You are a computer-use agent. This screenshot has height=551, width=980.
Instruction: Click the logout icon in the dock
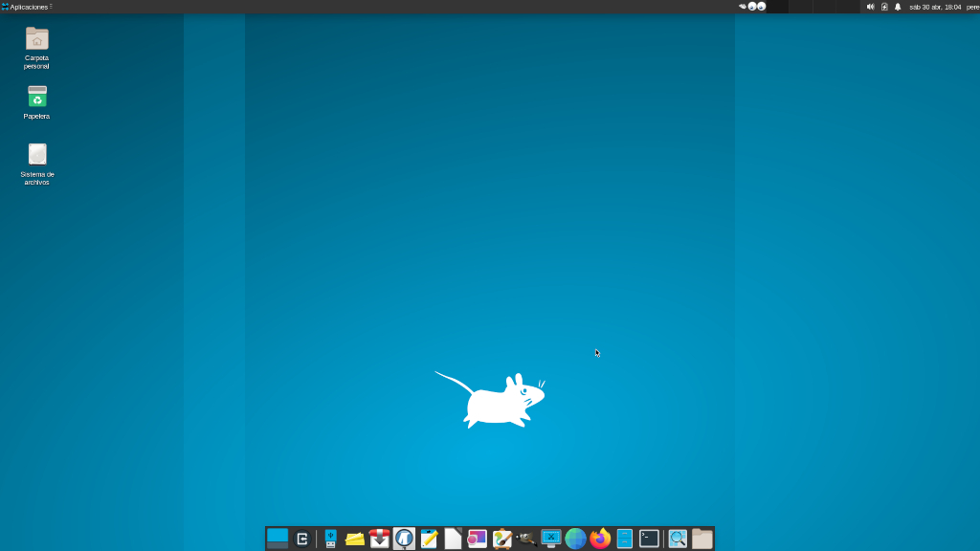click(x=302, y=539)
